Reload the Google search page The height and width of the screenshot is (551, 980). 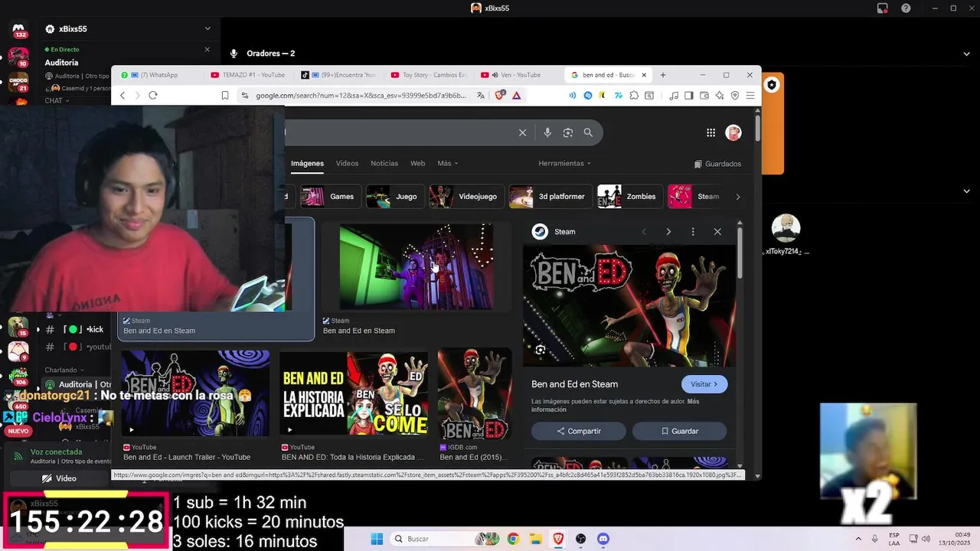coord(153,96)
